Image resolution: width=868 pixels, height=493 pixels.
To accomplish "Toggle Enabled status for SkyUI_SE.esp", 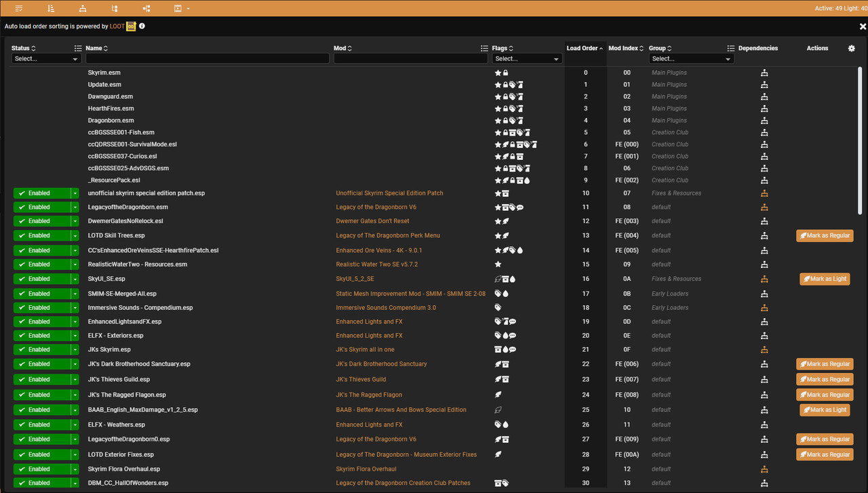I will tap(41, 279).
